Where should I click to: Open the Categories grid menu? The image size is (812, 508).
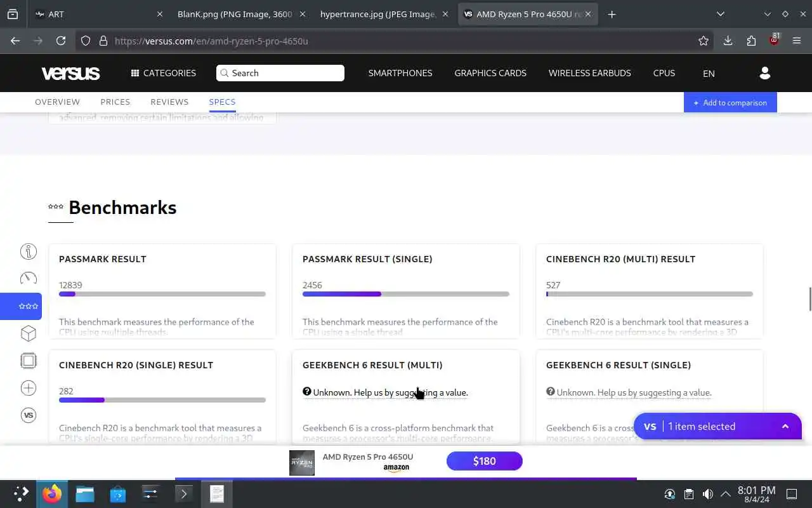coord(164,73)
